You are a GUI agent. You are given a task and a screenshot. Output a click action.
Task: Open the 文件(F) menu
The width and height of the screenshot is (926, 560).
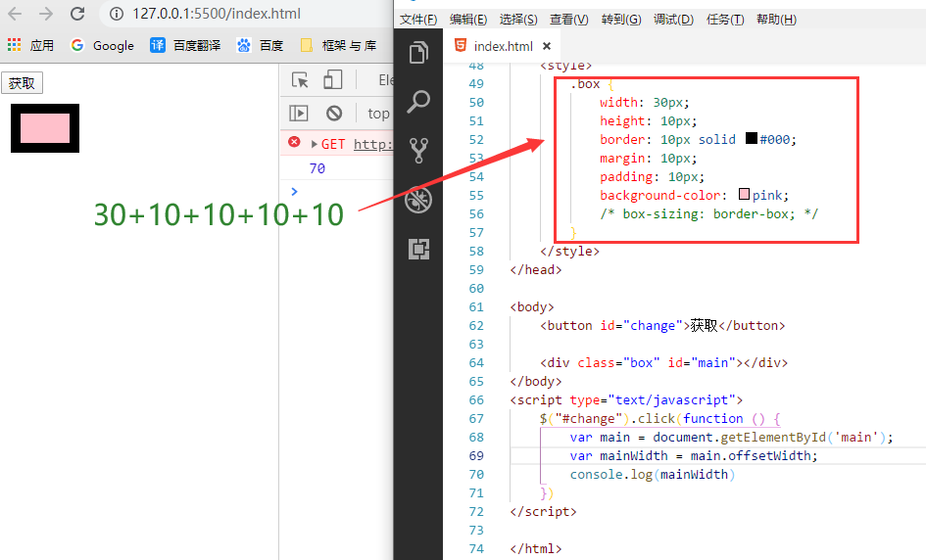(x=418, y=20)
